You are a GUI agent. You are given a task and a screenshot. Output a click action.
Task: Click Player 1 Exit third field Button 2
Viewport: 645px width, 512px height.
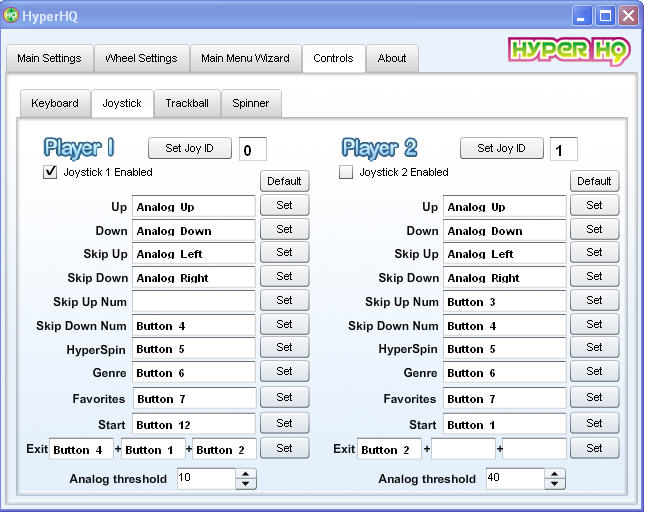coord(224,449)
